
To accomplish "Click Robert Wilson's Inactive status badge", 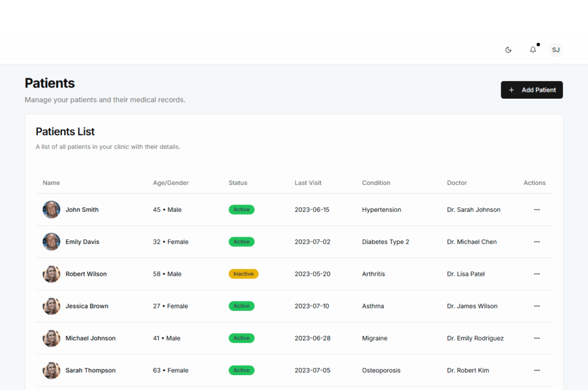I will click(243, 274).
